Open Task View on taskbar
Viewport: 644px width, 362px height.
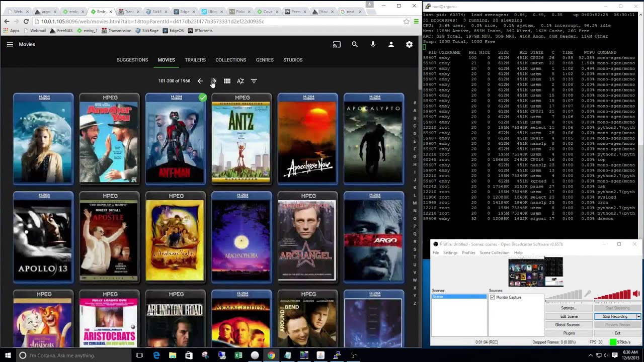click(139, 355)
